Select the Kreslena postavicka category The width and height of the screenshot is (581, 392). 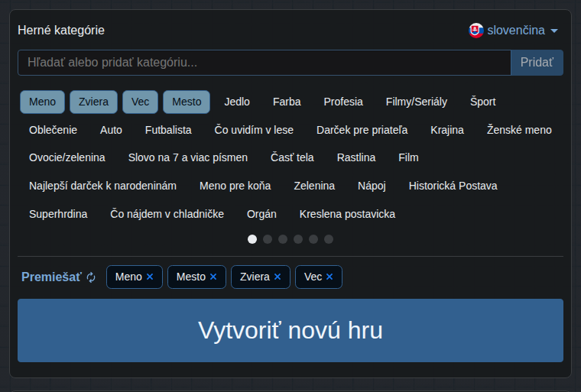click(x=347, y=214)
